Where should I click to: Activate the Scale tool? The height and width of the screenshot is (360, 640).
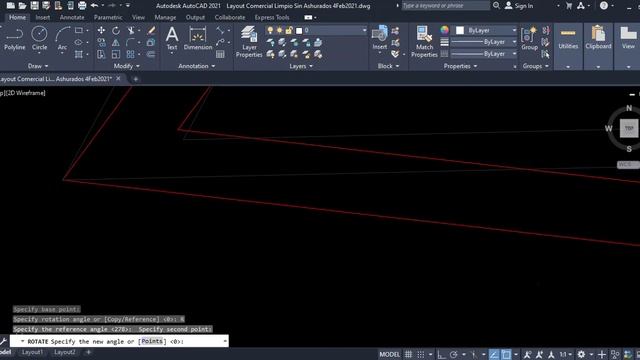[x=116, y=54]
